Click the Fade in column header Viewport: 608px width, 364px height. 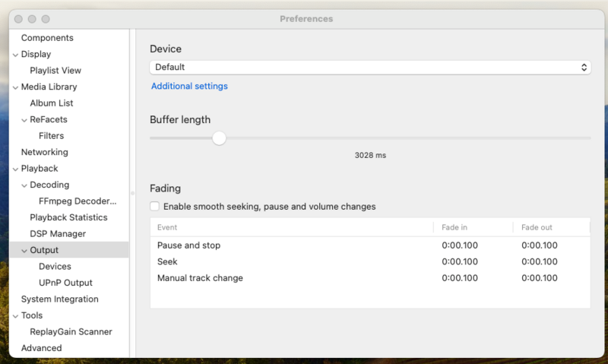454,227
